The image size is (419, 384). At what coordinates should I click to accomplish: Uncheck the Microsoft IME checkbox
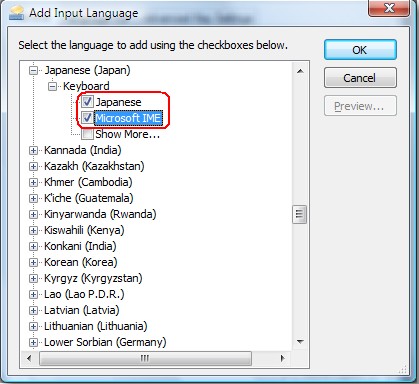87,117
